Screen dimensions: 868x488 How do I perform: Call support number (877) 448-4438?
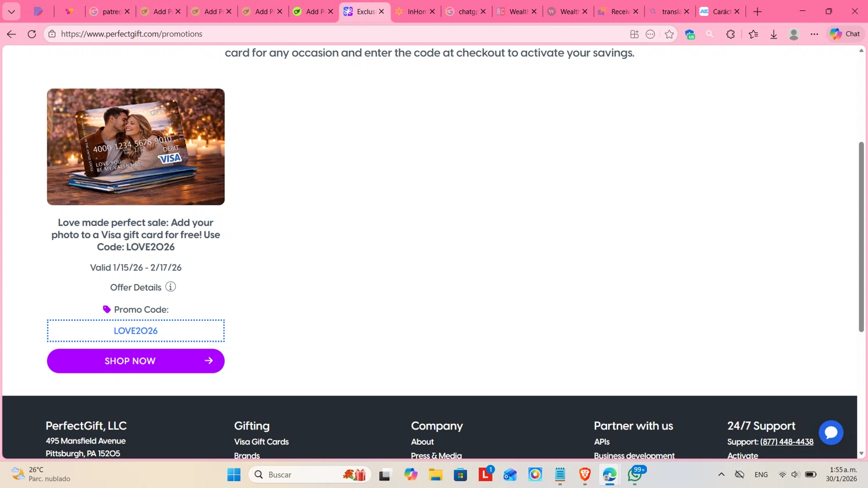pyautogui.click(x=786, y=442)
